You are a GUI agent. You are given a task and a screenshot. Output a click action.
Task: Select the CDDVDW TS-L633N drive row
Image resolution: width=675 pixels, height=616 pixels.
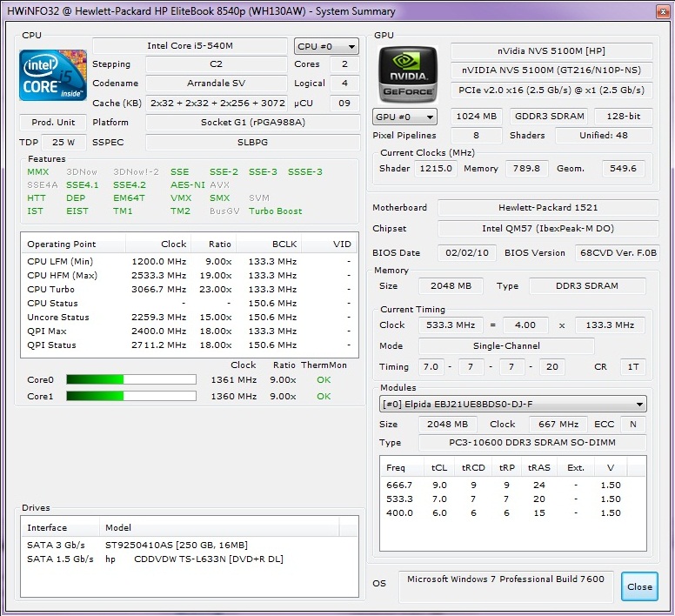point(189,559)
